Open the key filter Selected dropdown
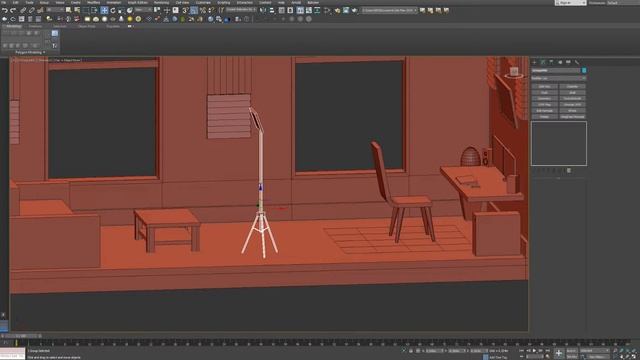The image size is (640, 360). (593, 351)
